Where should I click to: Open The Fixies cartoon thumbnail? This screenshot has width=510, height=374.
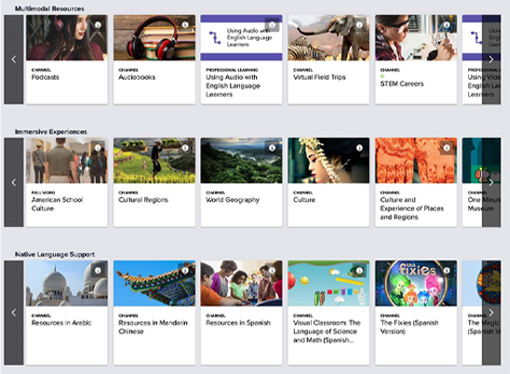click(x=416, y=283)
